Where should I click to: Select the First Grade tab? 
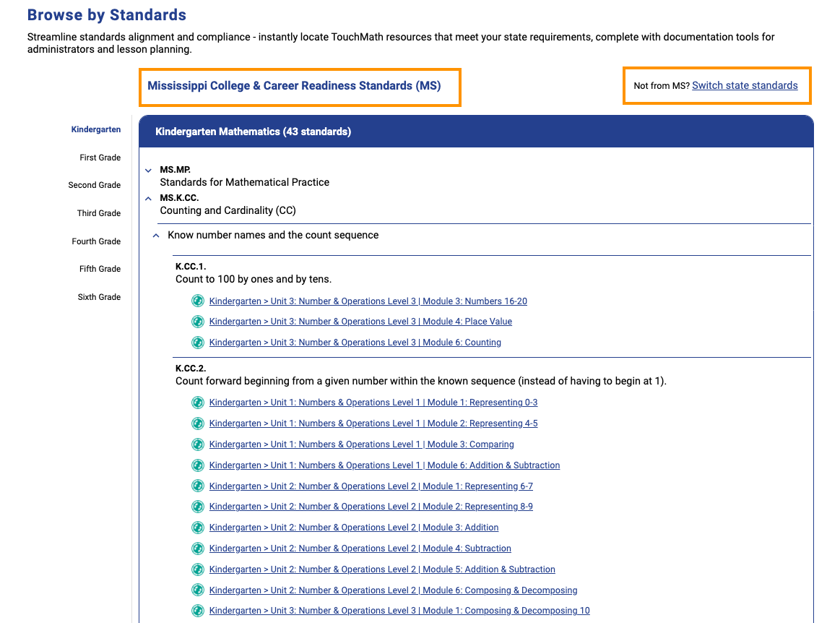point(100,158)
